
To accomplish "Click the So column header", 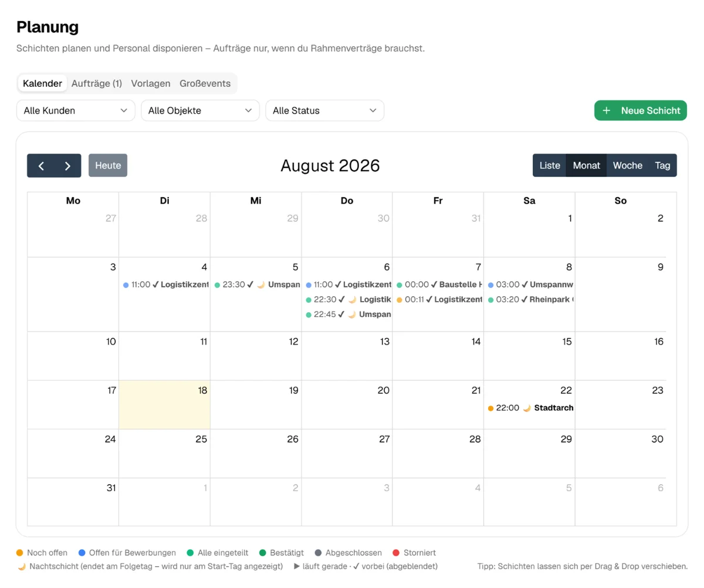I will pos(621,201).
